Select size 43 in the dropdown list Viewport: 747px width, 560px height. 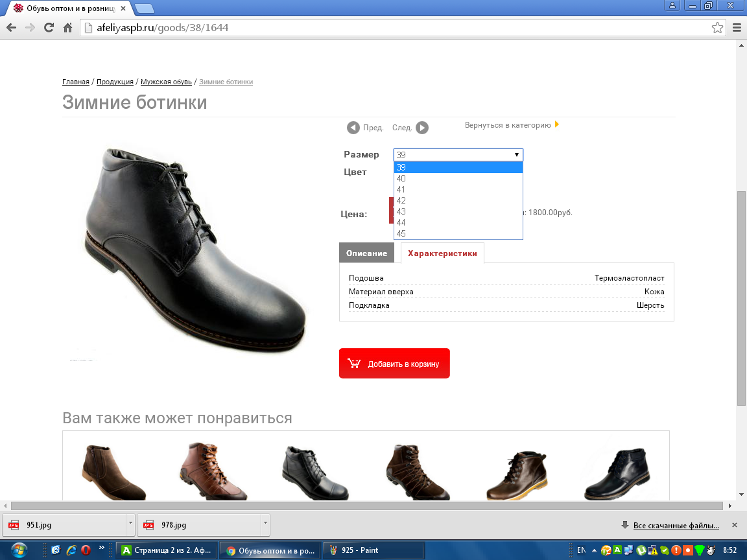(x=458, y=211)
